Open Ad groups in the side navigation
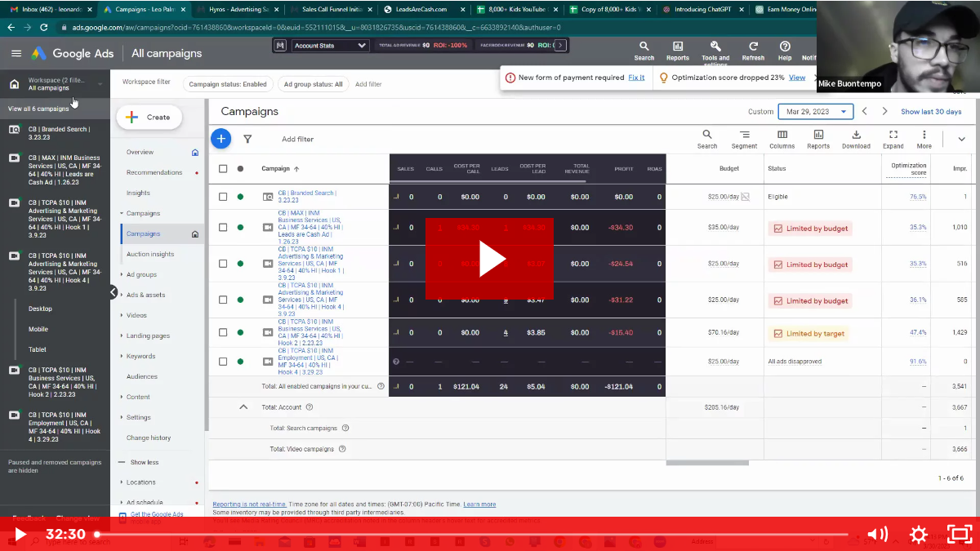This screenshot has width=980, height=551. (x=141, y=274)
